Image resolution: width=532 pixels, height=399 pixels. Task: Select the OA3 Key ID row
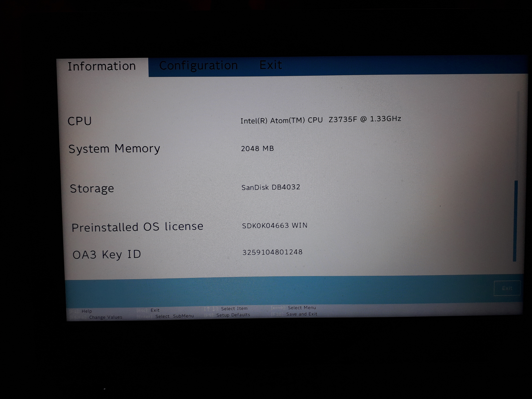107,254
